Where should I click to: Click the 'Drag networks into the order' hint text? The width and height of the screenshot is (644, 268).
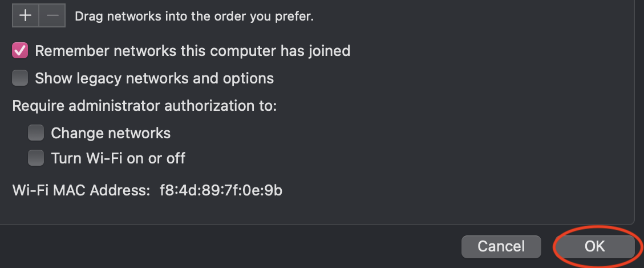click(194, 16)
